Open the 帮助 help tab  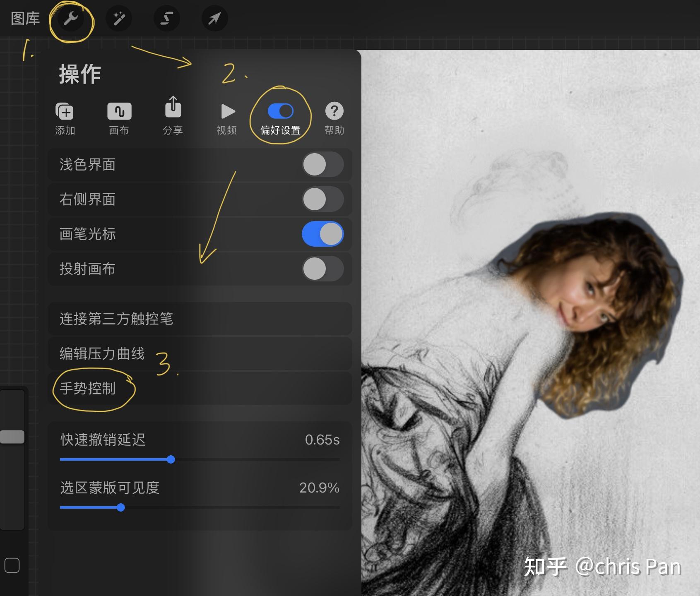click(334, 119)
